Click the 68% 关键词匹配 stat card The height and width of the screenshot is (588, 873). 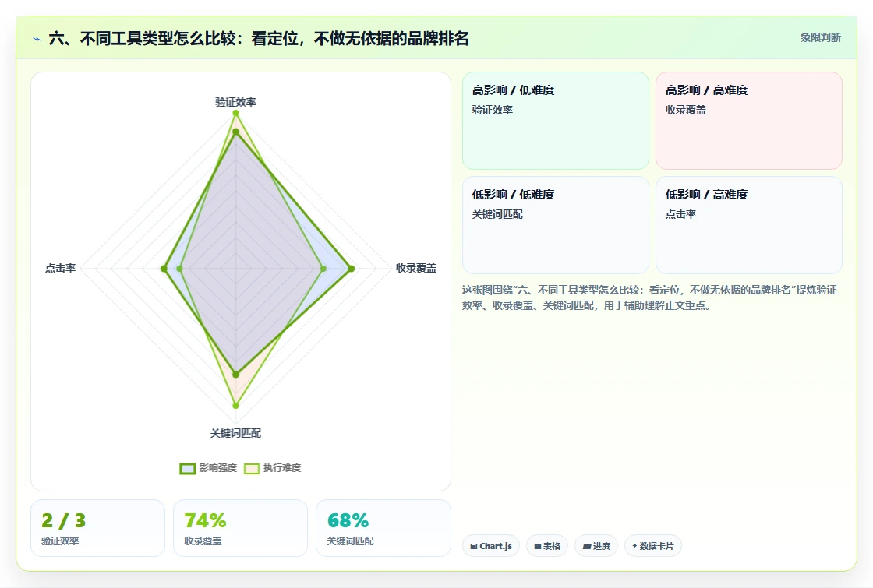coord(383,528)
